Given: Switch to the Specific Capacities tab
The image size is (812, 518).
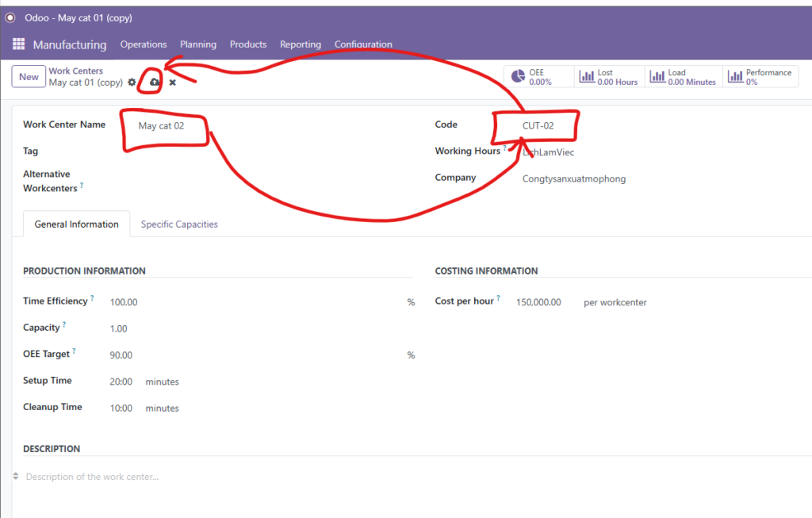Looking at the screenshot, I should [179, 224].
